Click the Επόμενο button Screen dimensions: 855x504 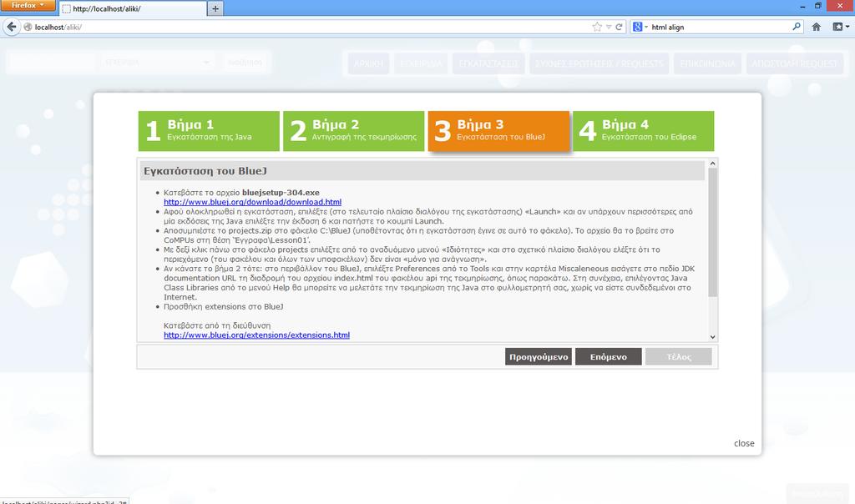[x=609, y=357]
